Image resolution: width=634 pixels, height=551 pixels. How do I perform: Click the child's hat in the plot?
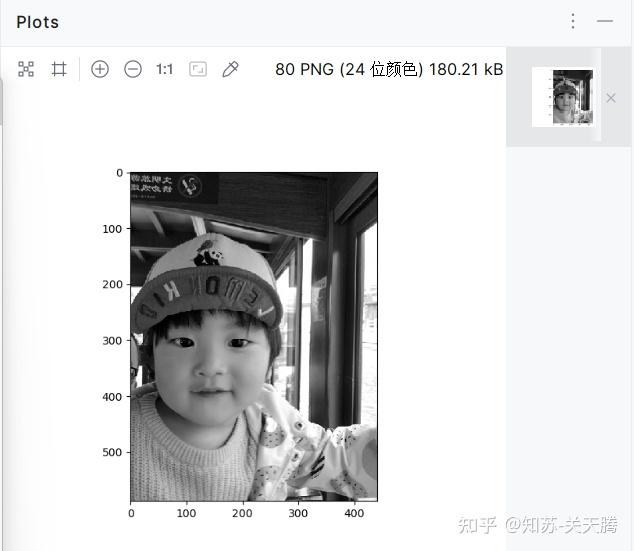click(207, 279)
